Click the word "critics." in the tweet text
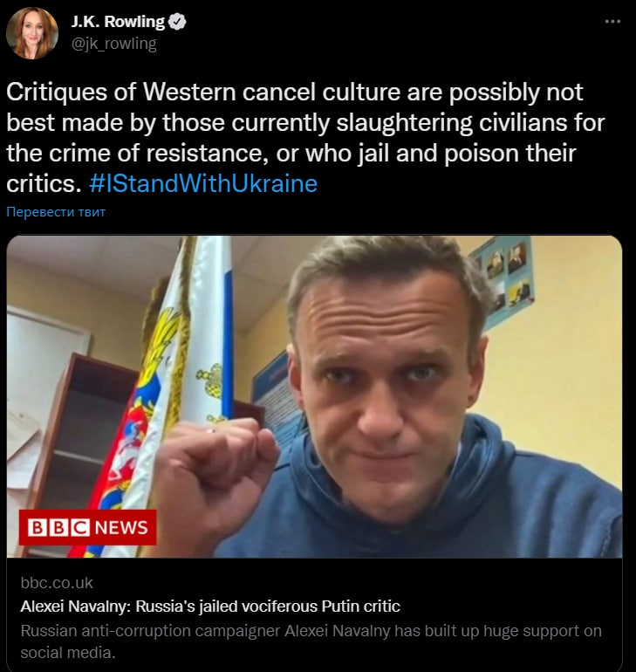Viewport: 636px width, 672px height. 44,184
